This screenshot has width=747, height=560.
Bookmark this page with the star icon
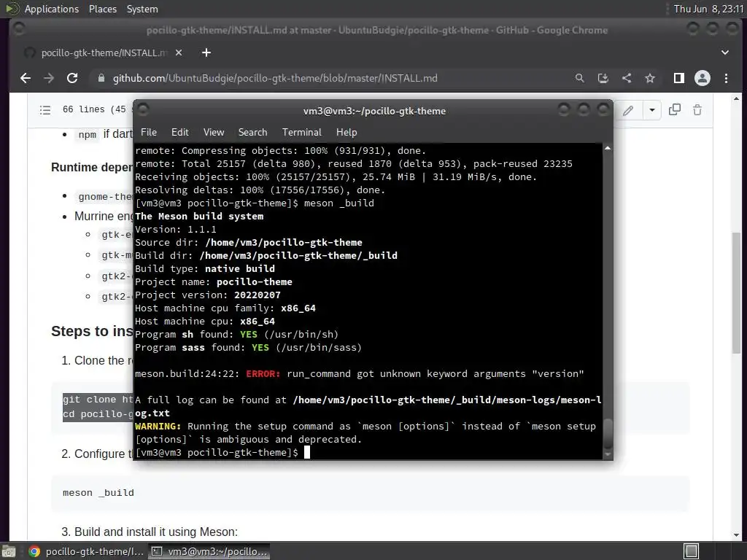(650, 78)
